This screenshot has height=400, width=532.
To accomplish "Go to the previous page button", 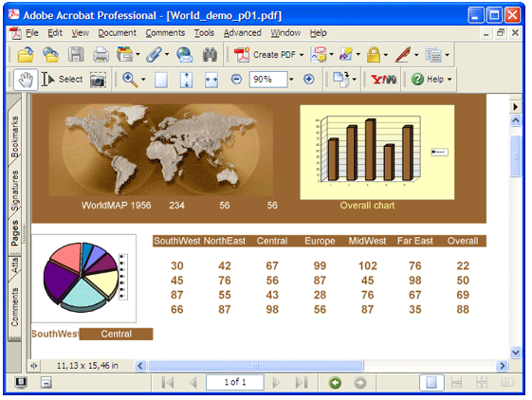I will click(193, 383).
